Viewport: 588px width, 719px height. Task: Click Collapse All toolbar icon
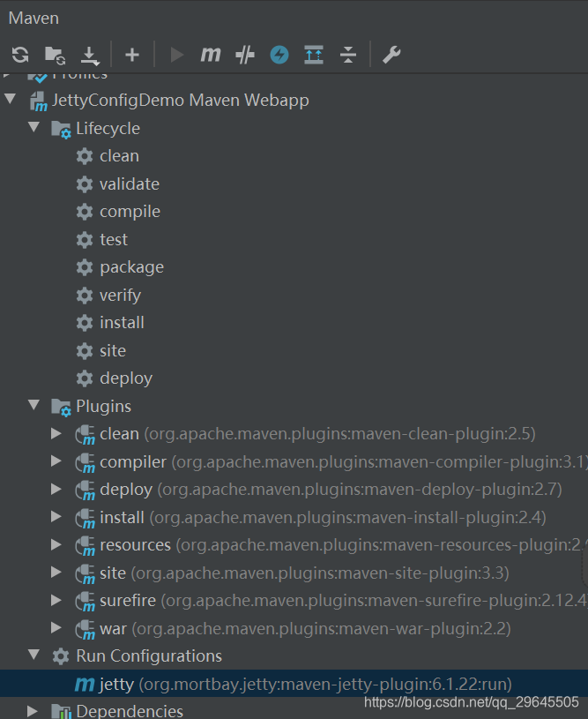(348, 55)
